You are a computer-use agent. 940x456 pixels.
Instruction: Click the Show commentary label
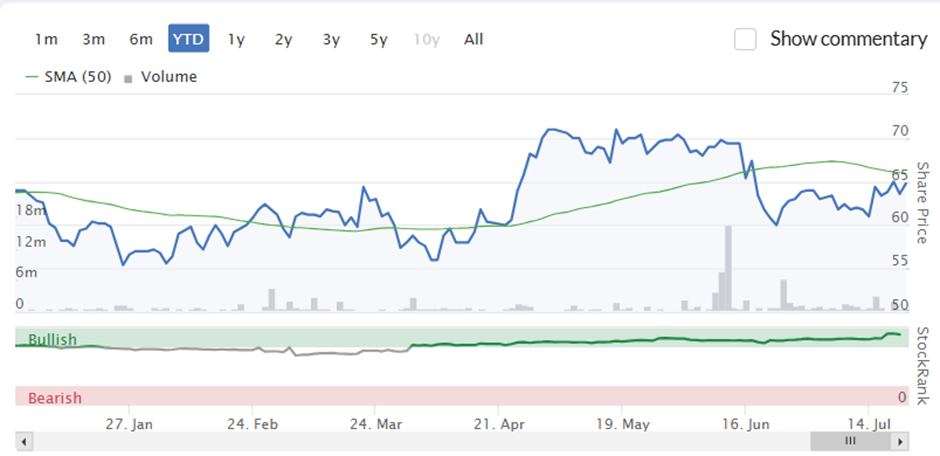(x=848, y=39)
